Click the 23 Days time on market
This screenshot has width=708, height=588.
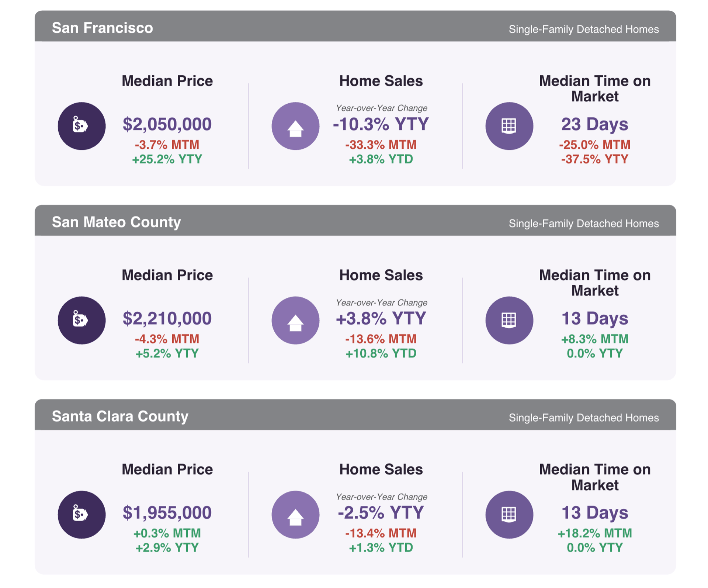pos(594,124)
